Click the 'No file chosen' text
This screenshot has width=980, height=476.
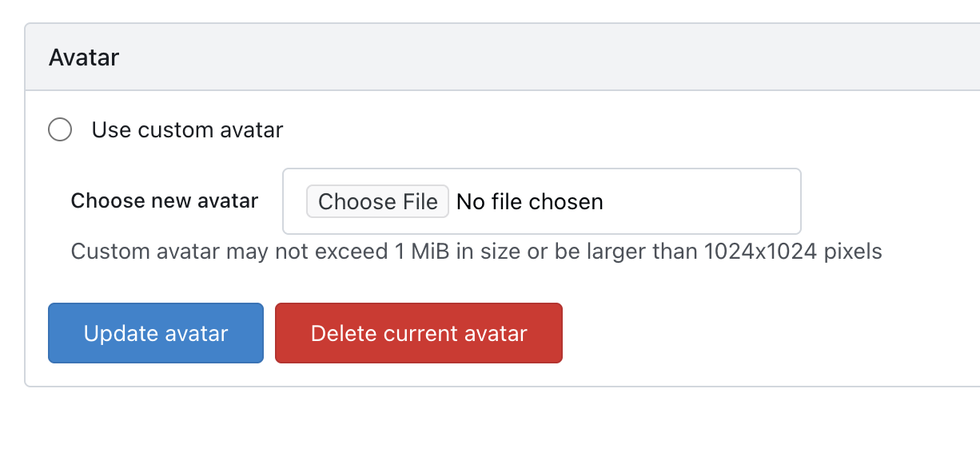pos(529,201)
